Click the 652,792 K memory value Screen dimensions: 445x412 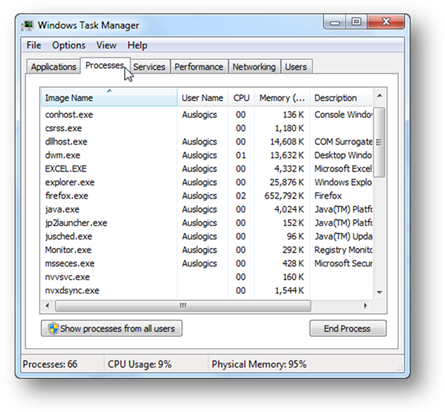(x=284, y=196)
